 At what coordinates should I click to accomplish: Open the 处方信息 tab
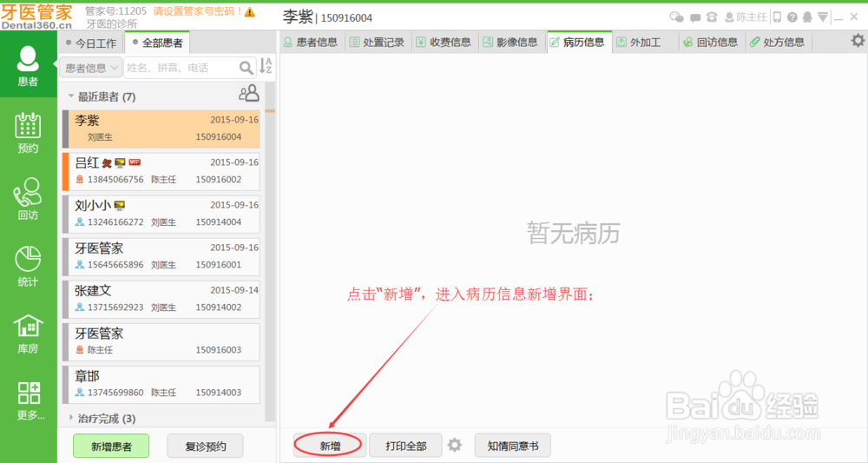coord(778,42)
